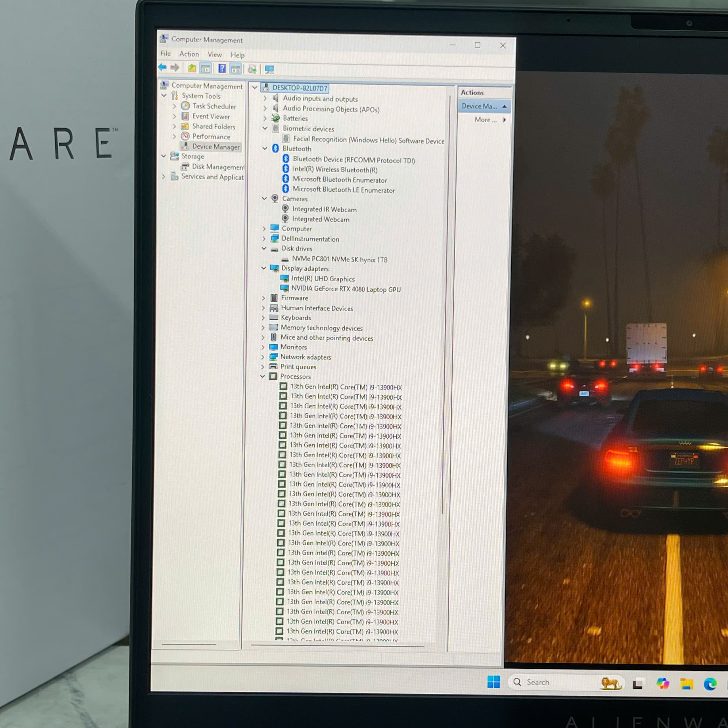Expand the Services and Applications node

[163, 176]
